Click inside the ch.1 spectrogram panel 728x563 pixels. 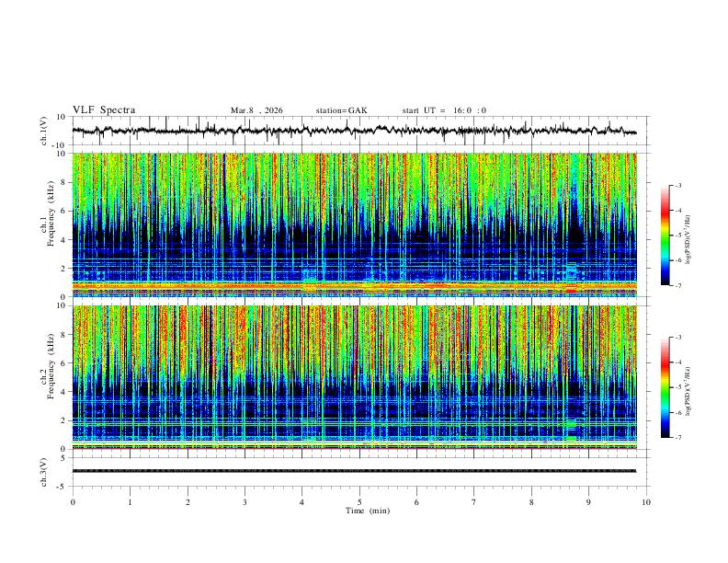[x=354, y=224]
